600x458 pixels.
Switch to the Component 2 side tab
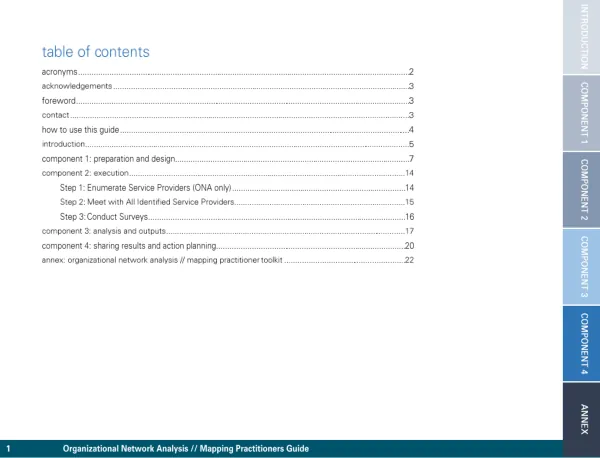tap(581, 190)
